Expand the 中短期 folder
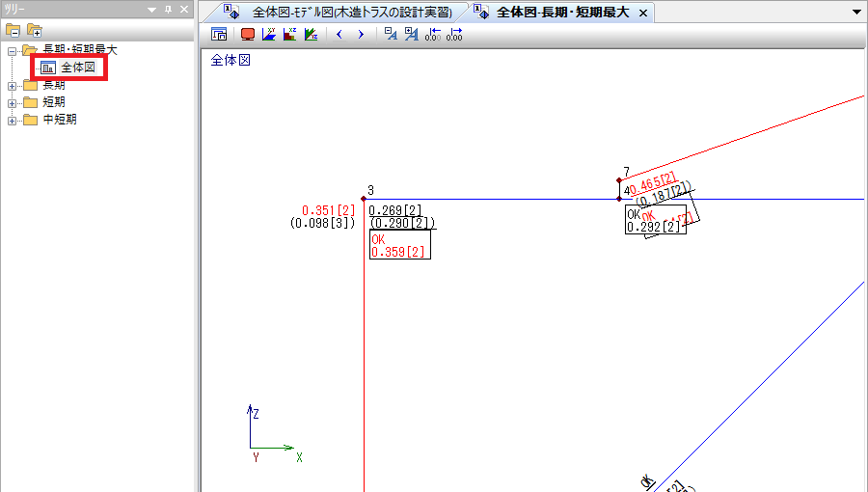Viewport: 868px width, 492px height. click(x=12, y=120)
